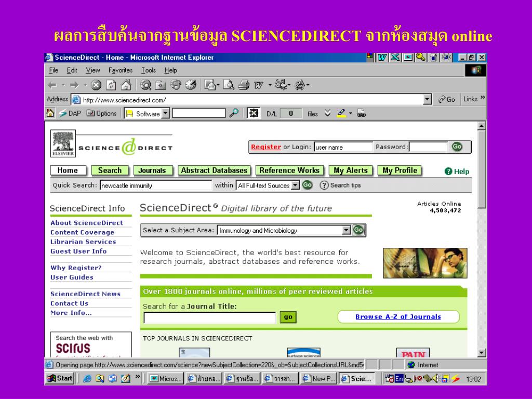This screenshot has width=532, height=399.
Task: Open the IE Search pane icon
Action: [x=145, y=85]
